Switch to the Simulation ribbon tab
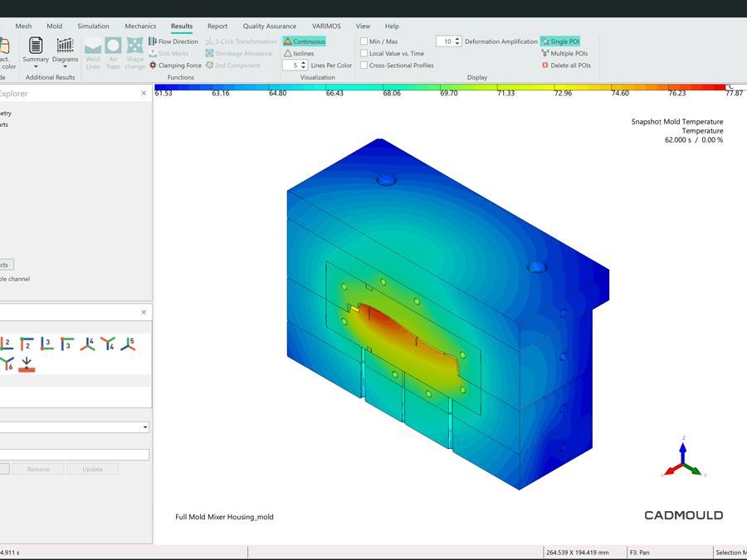The image size is (747, 560). [93, 27]
